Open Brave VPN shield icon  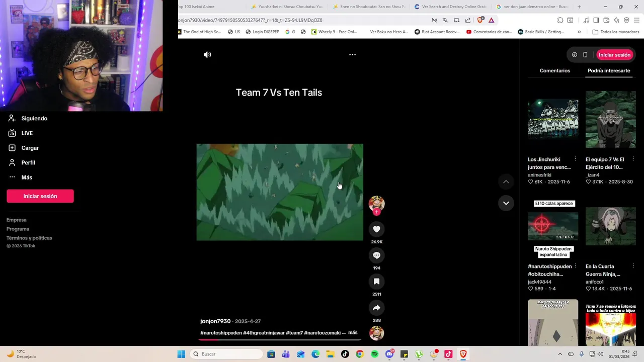click(626, 20)
